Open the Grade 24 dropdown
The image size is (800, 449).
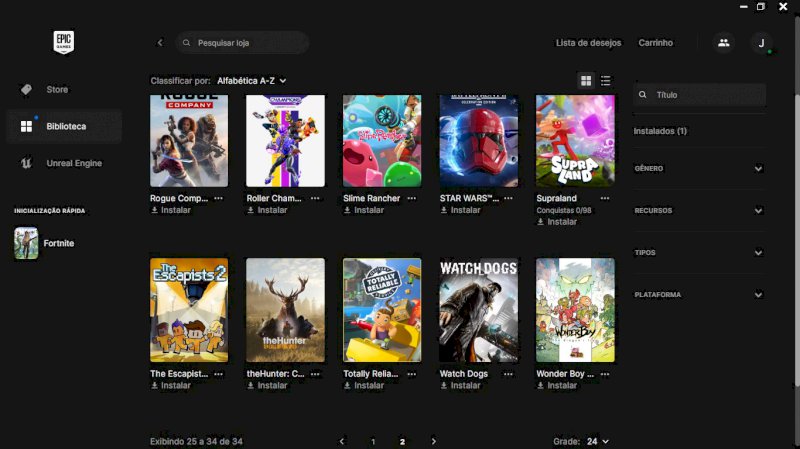pos(597,441)
